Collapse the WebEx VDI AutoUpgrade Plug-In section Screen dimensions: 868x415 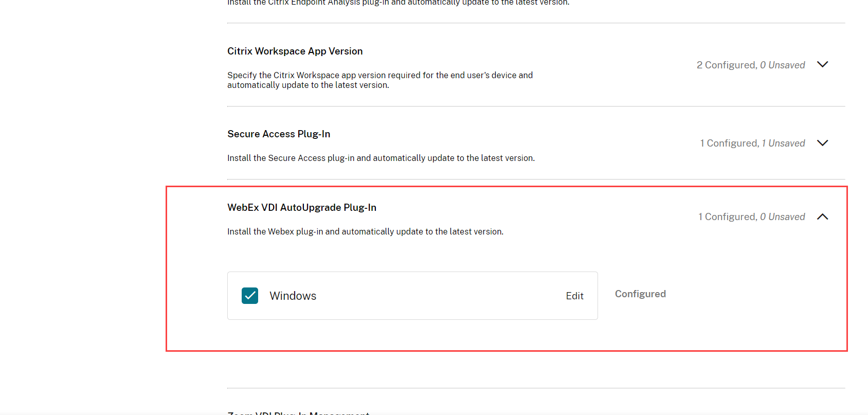coord(822,216)
